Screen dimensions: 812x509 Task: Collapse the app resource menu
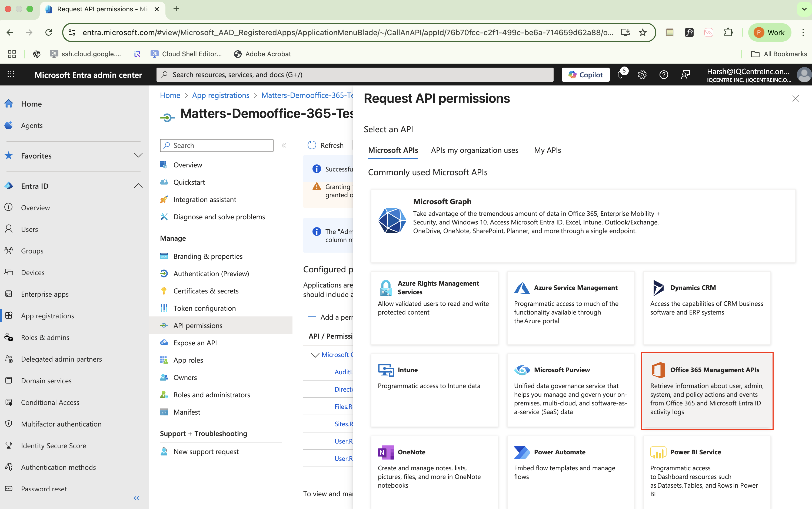tap(284, 146)
